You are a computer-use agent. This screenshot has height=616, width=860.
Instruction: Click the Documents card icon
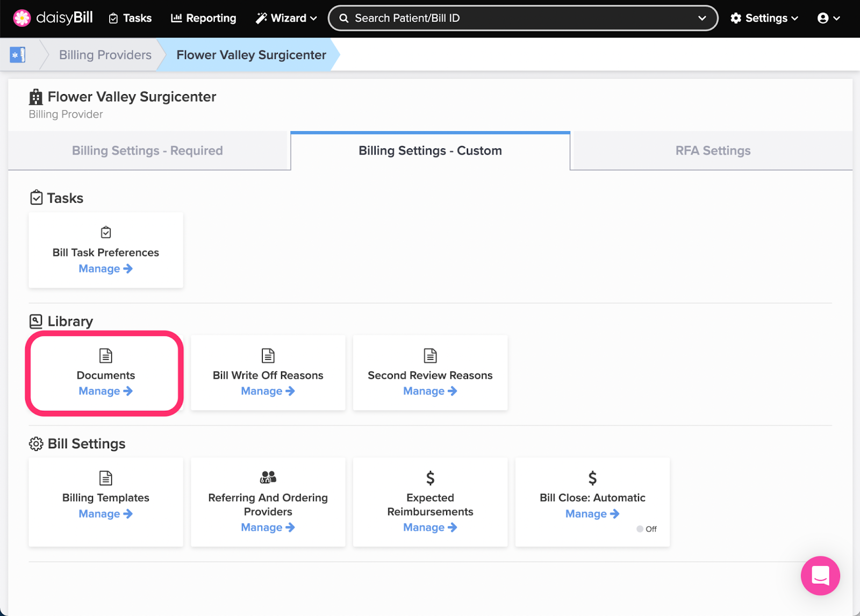pyautogui.click(x=106, y=355)
